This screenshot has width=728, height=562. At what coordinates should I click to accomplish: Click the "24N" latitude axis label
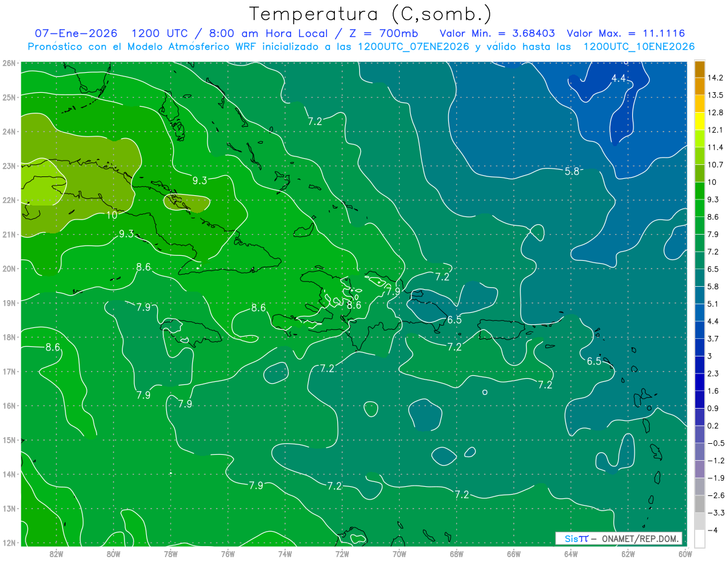pos(8,132)
